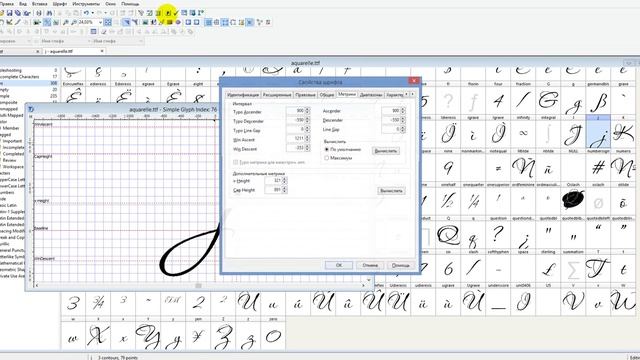Click glyph window horizontal scrollbar thumb

click(x=198, y=286)
